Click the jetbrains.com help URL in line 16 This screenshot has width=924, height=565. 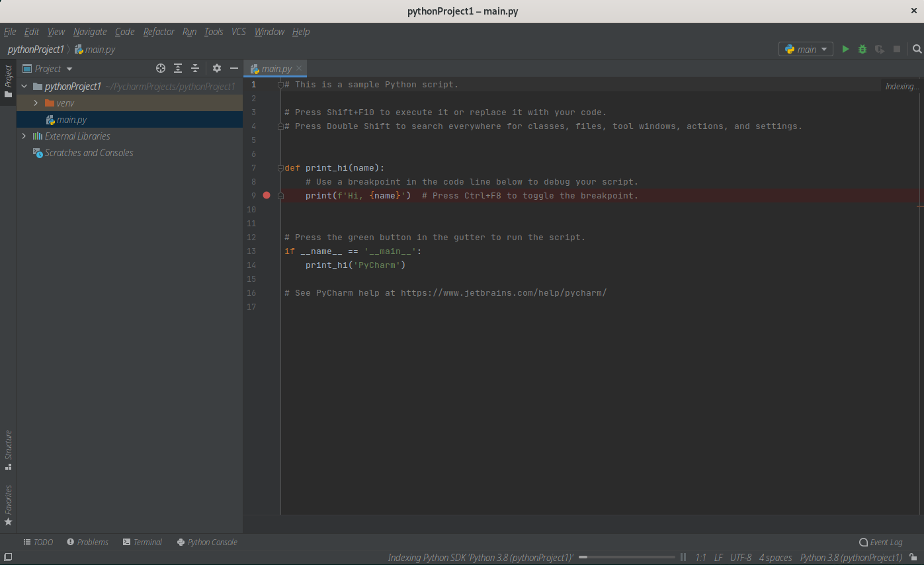pos(503,292)
